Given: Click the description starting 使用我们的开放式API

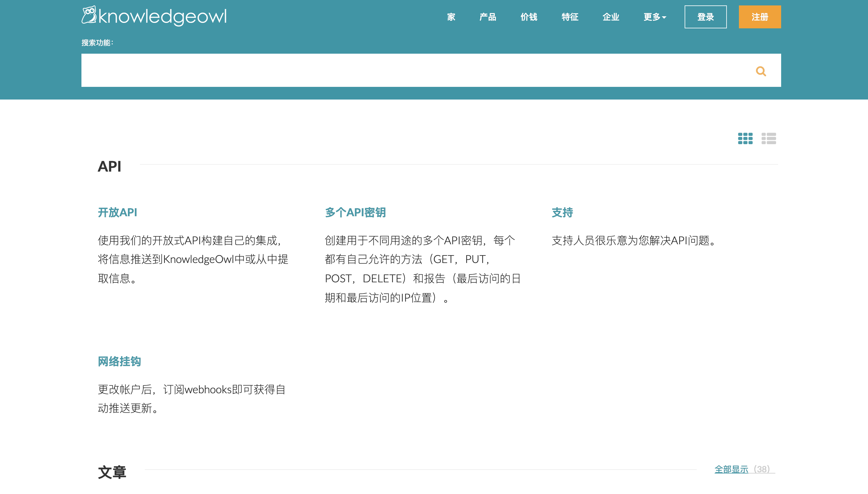Looking at the screenshot, I should [193, 259].
